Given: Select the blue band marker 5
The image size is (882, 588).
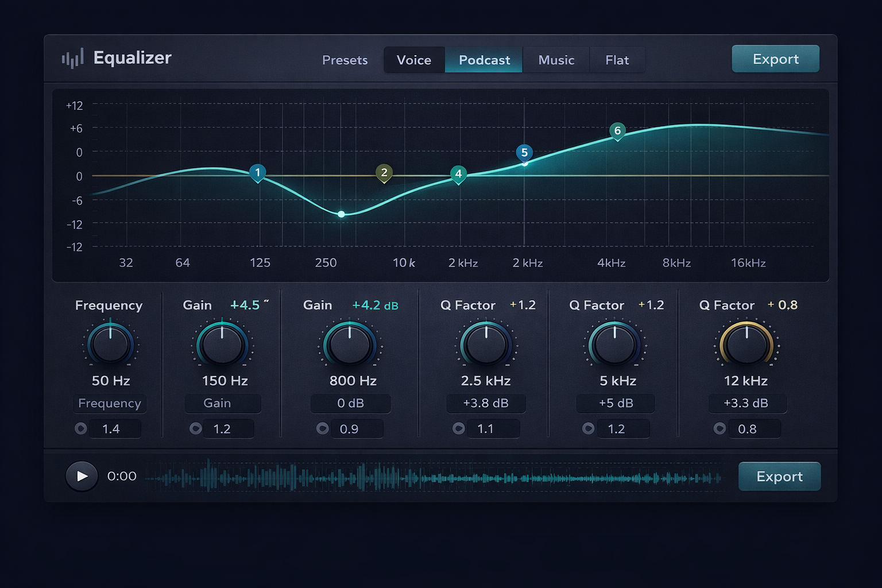Looking at the screenshot, I should (524, 152).
